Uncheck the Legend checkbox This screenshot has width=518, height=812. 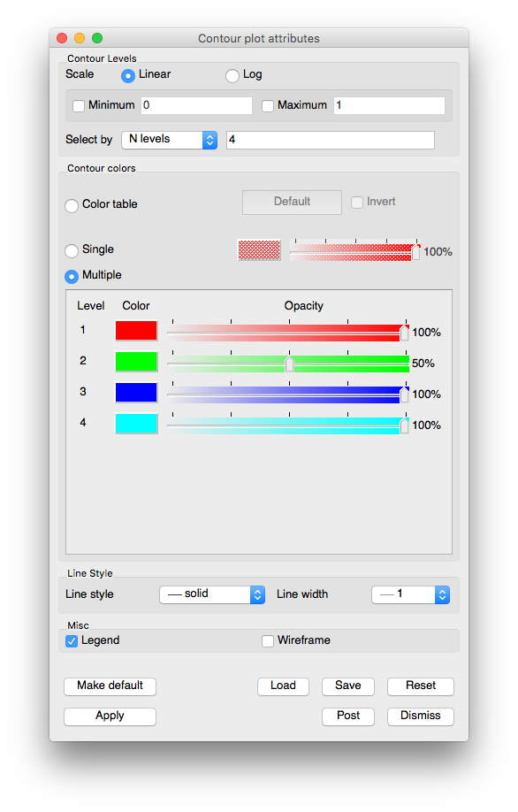click(x=72, y=641)
